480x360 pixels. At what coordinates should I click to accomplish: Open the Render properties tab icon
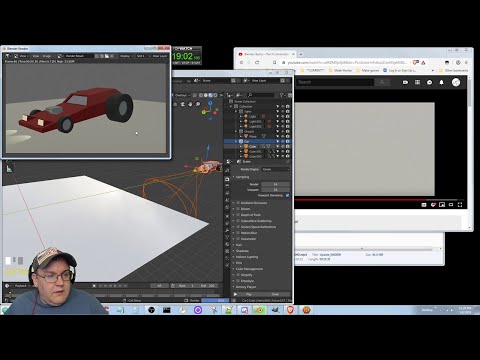227,179
